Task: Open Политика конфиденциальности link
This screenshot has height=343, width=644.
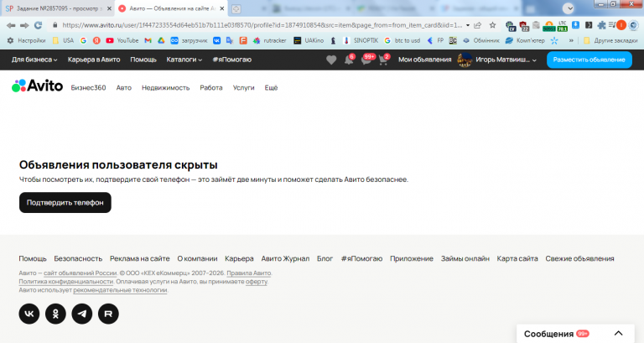Action: click(65, 282)
